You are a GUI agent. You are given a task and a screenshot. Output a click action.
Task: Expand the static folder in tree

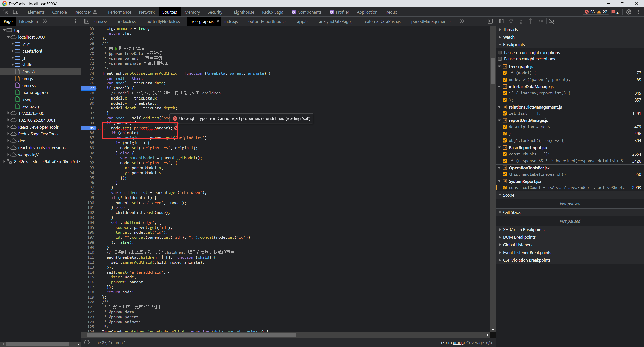(x=12, y=65)
